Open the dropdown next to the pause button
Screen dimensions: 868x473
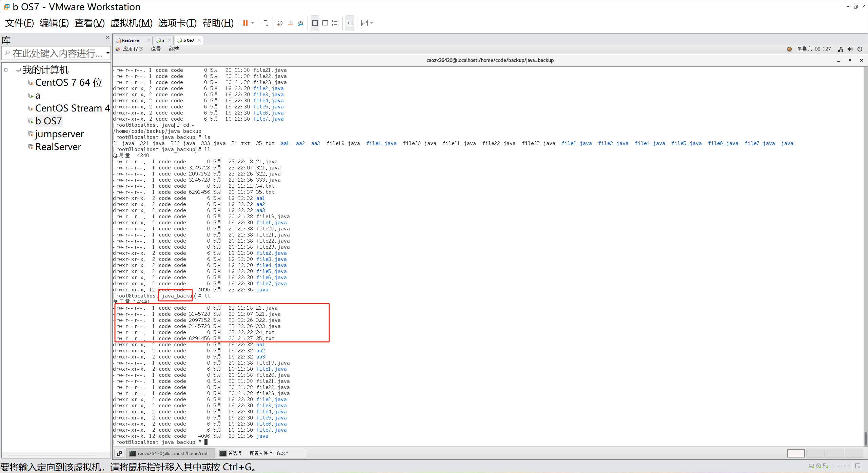253,23
